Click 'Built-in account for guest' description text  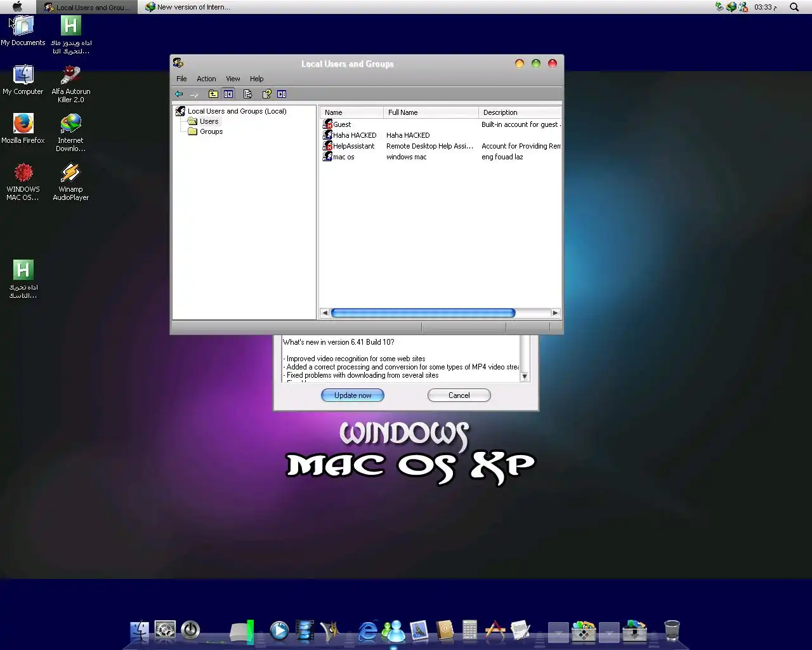coord(520,124)
